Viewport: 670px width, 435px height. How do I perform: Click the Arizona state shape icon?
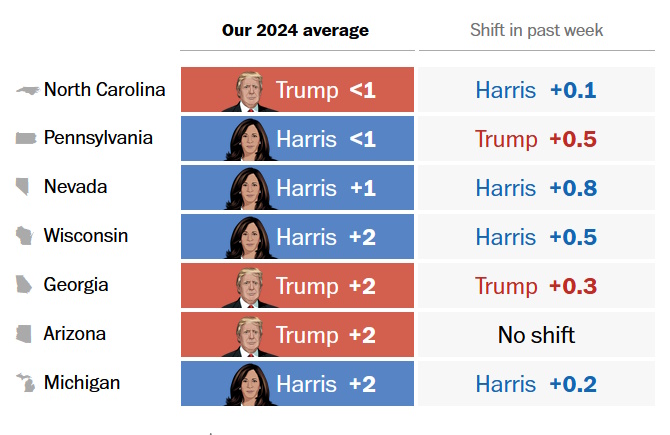[26, 334]
